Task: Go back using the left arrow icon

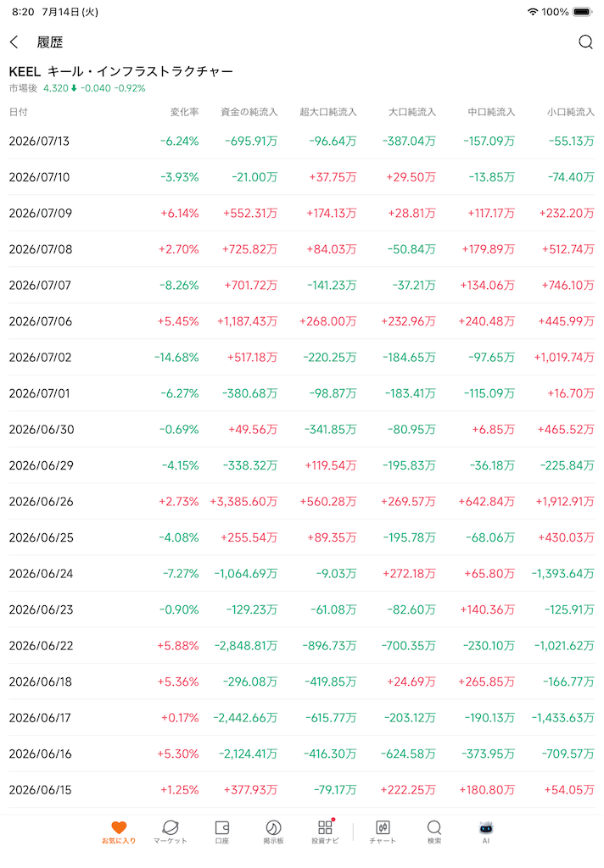Action: point(14,42)
